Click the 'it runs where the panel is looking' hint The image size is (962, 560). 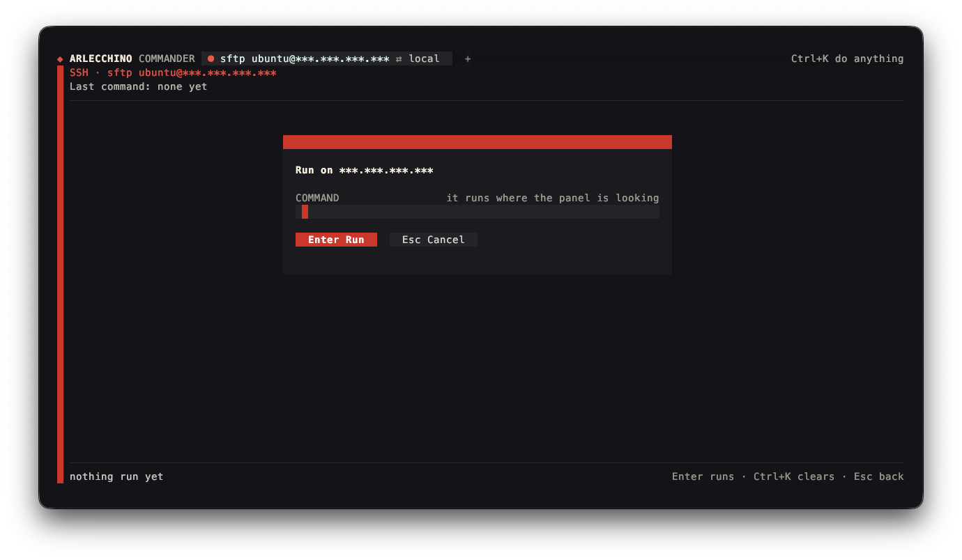553,199
